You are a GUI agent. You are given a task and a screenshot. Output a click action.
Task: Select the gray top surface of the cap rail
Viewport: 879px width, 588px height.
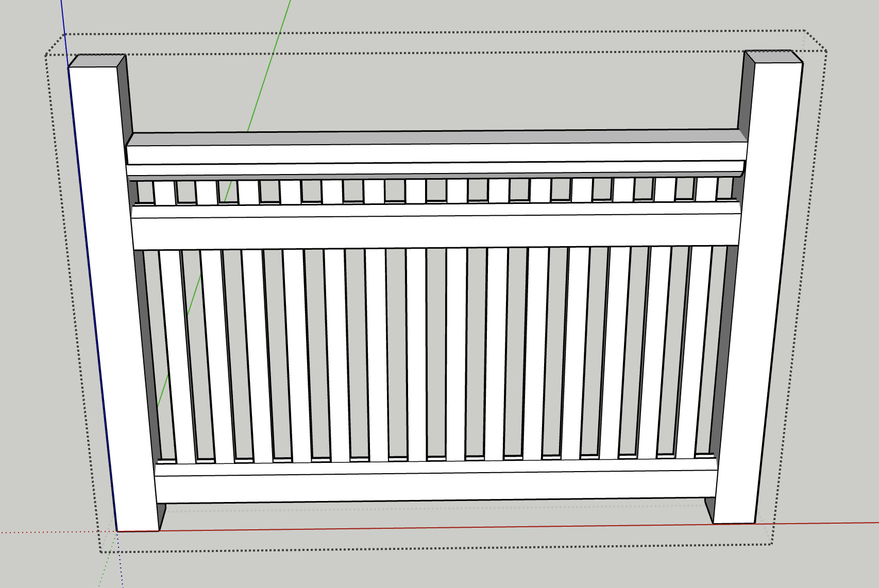coord(438,138)
